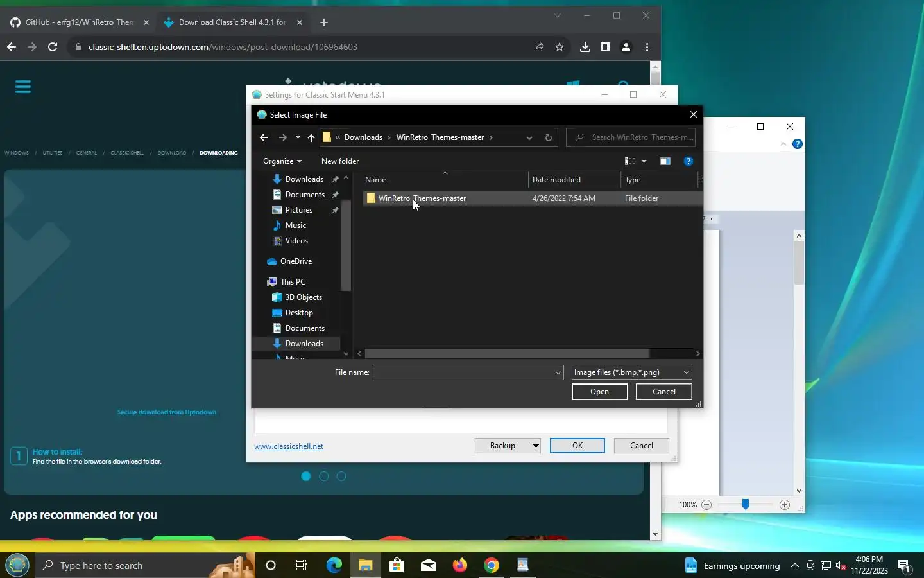Bookmark this page with the star
924x578 pixels.
coord(560,47)
